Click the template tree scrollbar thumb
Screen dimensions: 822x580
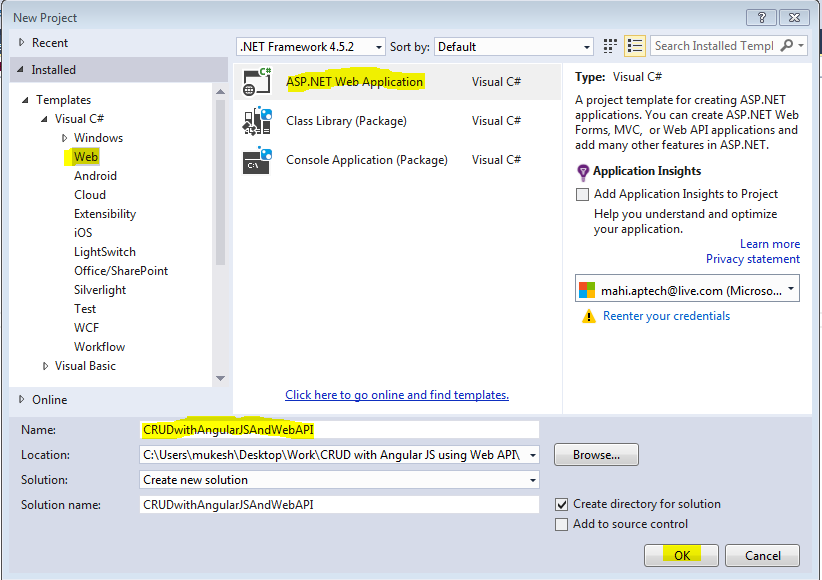click(x=221, y=182)
